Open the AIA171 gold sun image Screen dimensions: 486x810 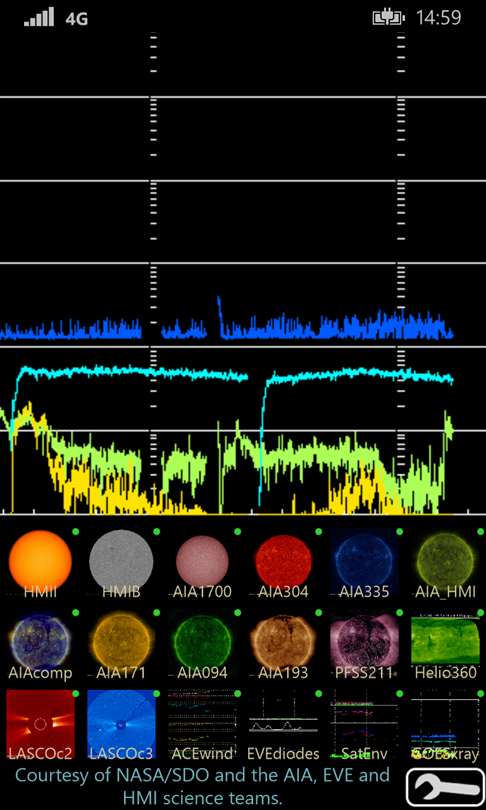pos(121,644)
